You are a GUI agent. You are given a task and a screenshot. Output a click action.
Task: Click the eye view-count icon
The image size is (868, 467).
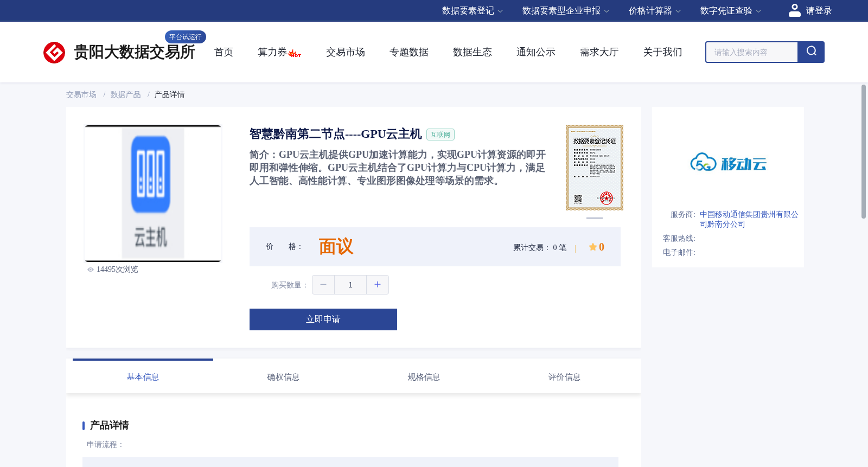pyautogui.click(x=91, y=270)
